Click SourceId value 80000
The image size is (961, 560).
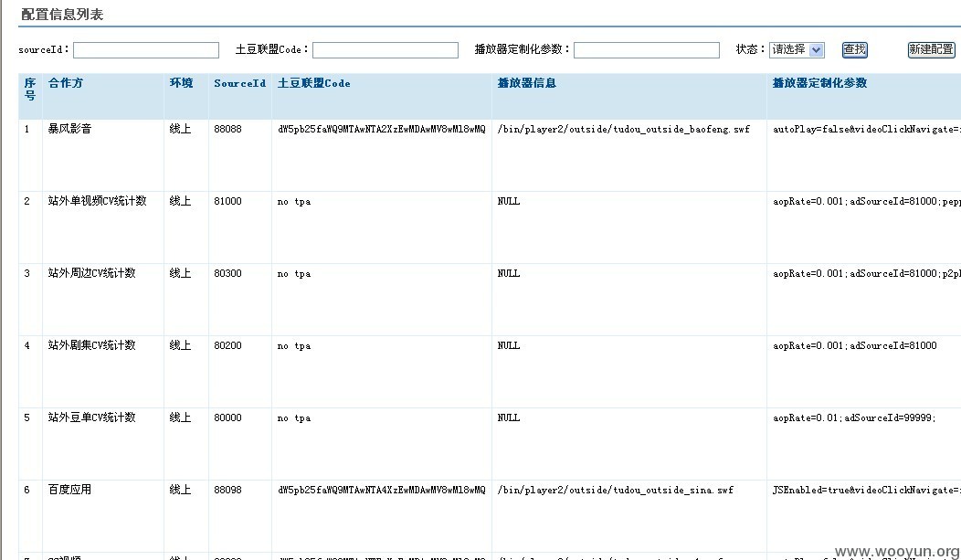point(227,417)
